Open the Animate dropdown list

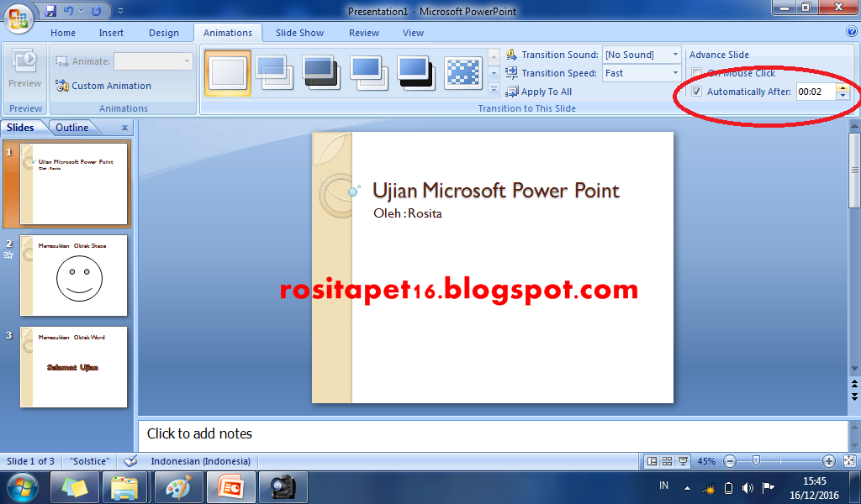[x=187, y=60]
